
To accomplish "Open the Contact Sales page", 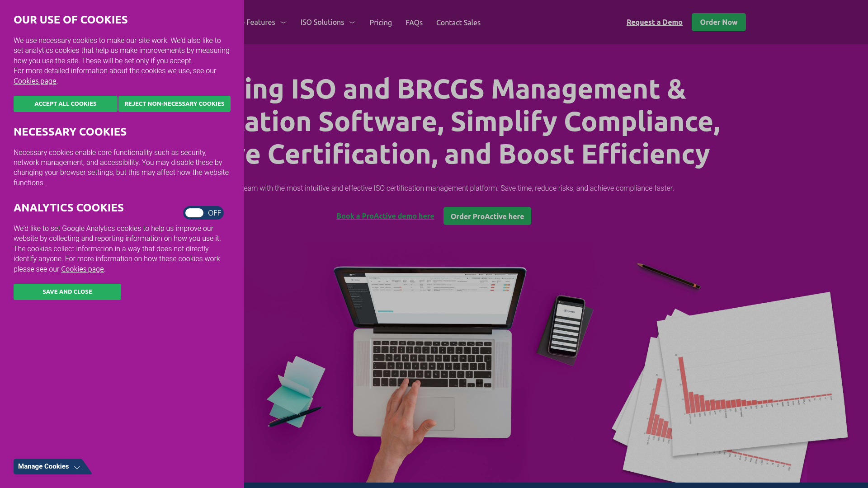I will point(458,23).
